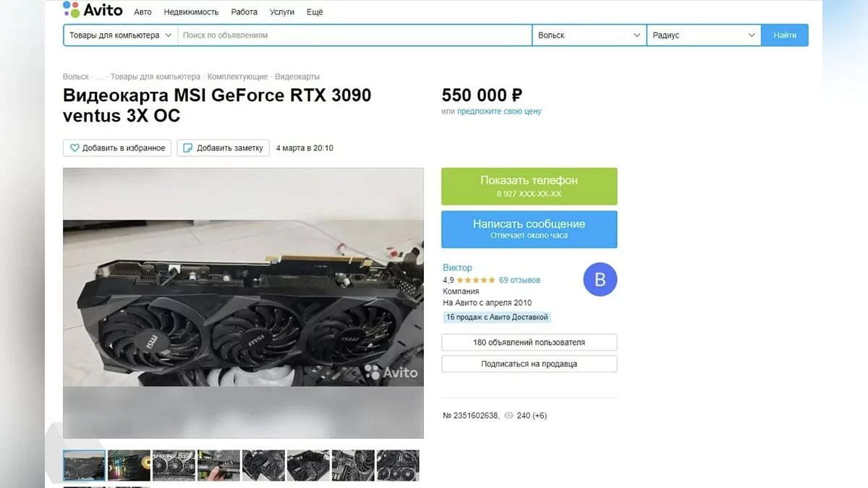Click Подписаться на продавца button
The image size is (868, 488).
[529, 364]
